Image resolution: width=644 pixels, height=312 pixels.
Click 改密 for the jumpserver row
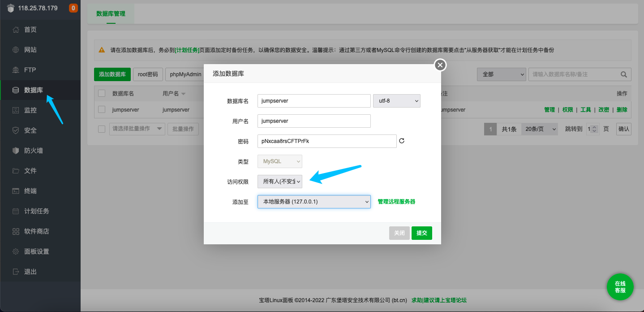click(604, 109)
